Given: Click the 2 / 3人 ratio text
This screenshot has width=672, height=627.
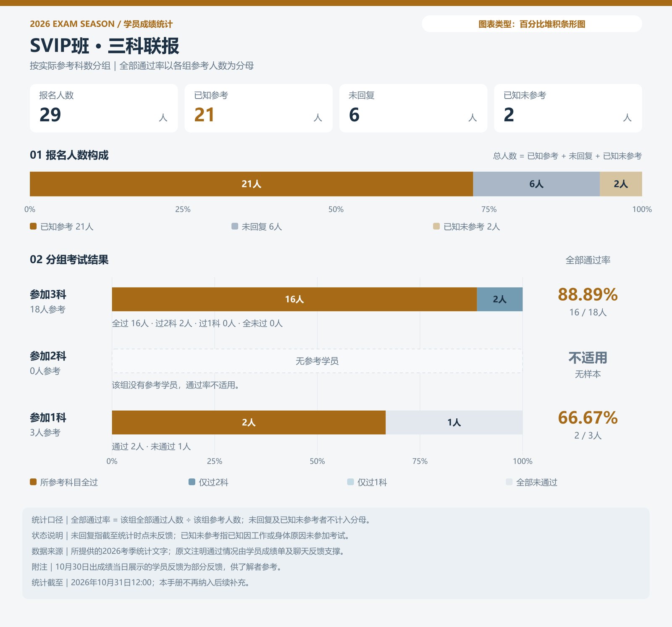Looking at the screenshot, I should (x=588, y=435).
